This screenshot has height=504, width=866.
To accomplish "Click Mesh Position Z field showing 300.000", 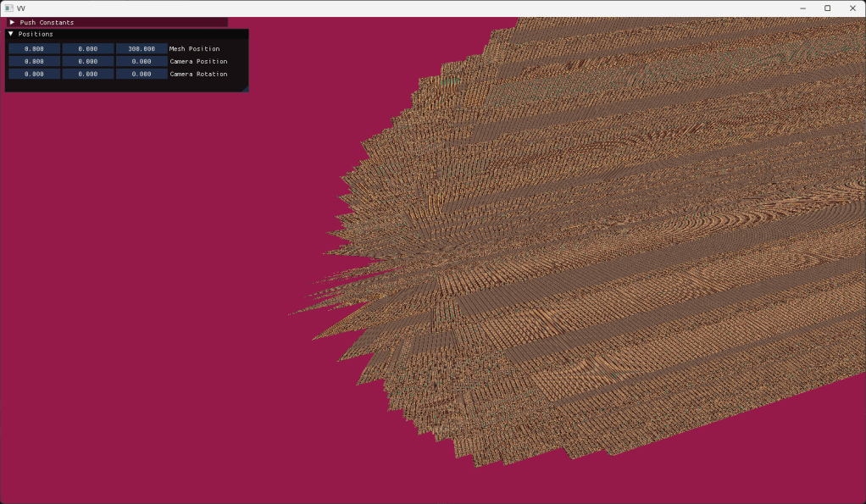I will (142, 49).
